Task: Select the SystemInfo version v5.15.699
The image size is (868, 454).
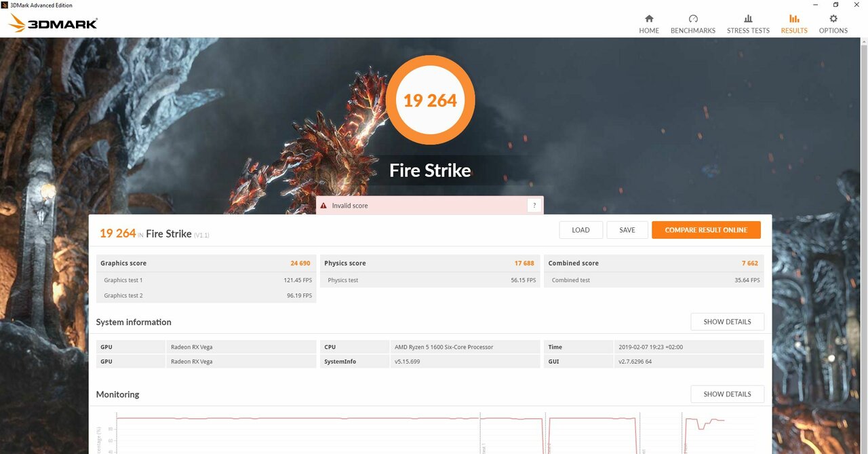Action: [x=407, y=362]
